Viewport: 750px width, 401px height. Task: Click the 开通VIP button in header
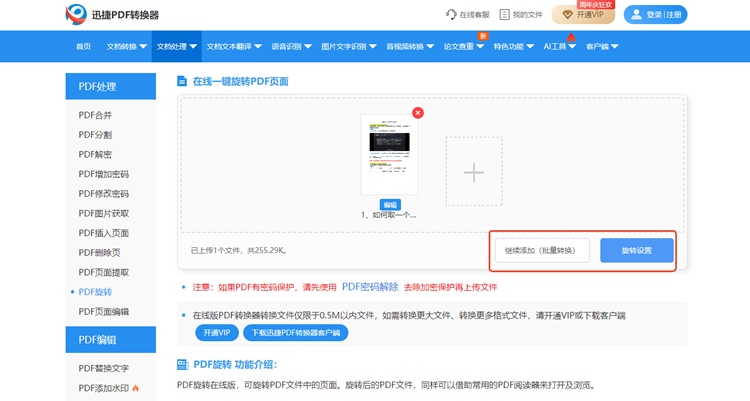tap(583, 14)
